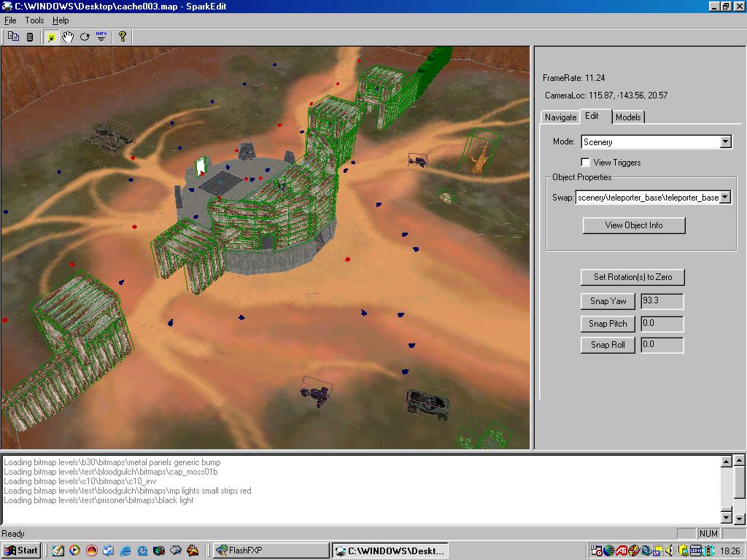Click the log line mentioning cap_moss01b
Screen dimensions: 747x560
[x=111, y=472]
